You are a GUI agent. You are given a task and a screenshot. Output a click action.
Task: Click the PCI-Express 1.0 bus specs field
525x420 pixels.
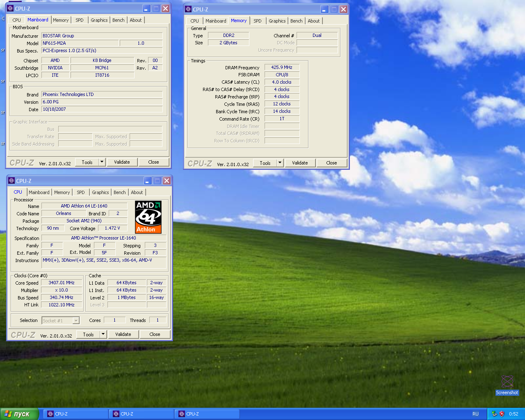(x=102, y=50)
